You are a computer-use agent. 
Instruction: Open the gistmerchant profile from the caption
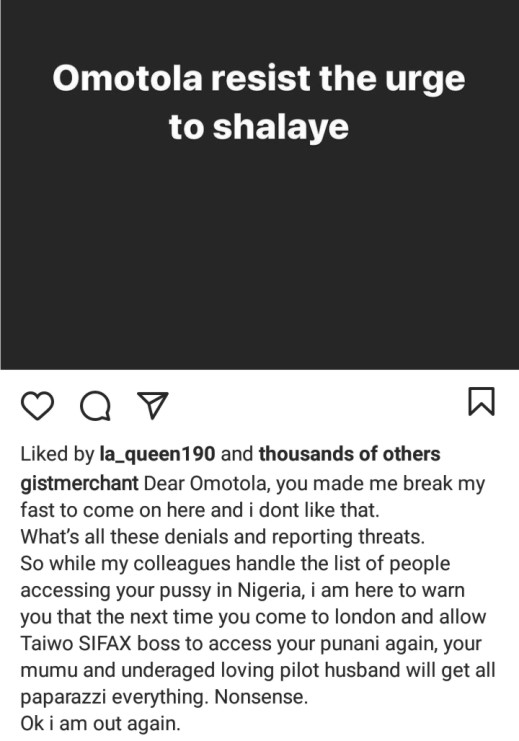click(79, 484)
